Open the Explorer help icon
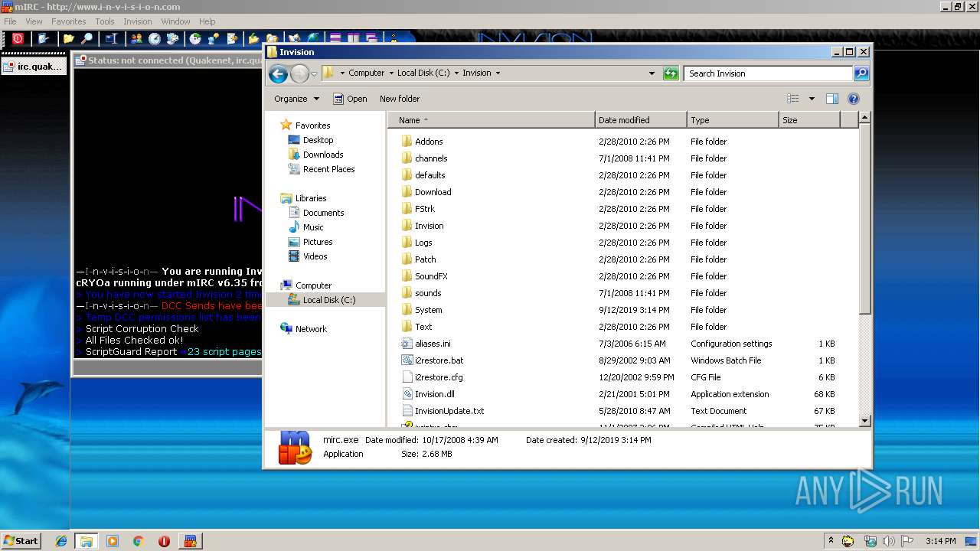 pyautogui.click(x=854, y=99)
